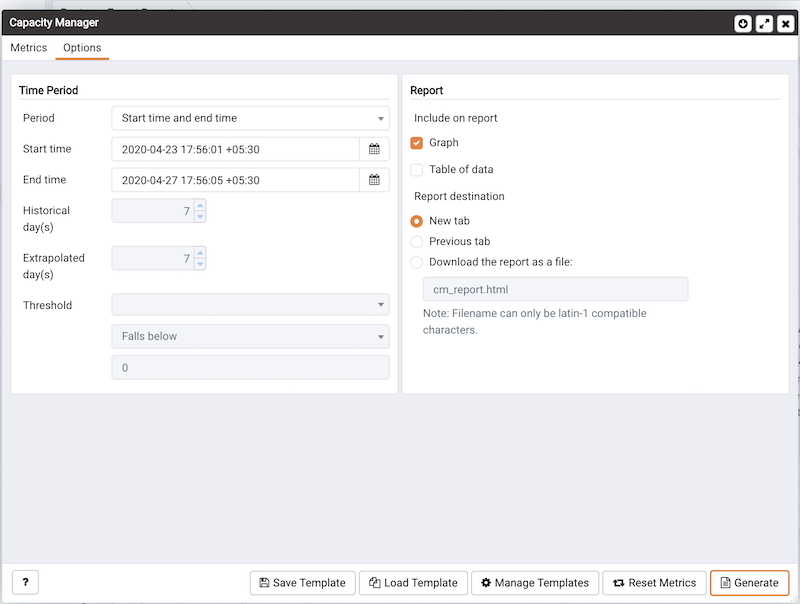This screenshot has height=604, width=800.
Task: Select the New tab radio button
Action: (416, 221)
